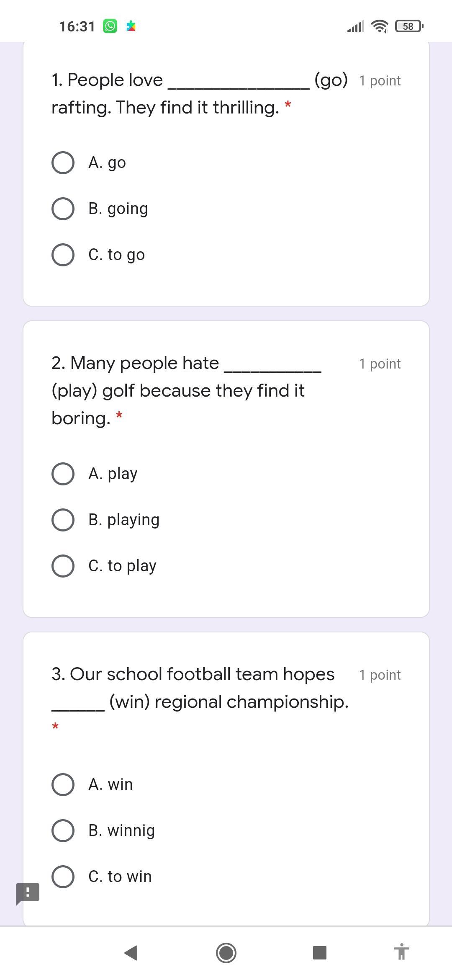Viewport: 452px width, 980px height.
Task: Tap the cellular signal strength icon
Action: click(x=355, y=26)
